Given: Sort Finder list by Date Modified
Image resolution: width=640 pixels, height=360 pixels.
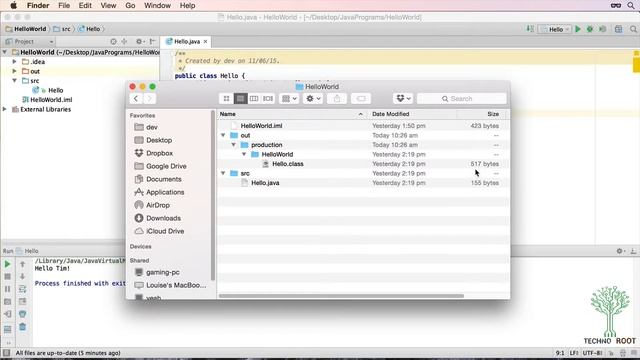Looking at the screenshot, I should pos(412,114).
